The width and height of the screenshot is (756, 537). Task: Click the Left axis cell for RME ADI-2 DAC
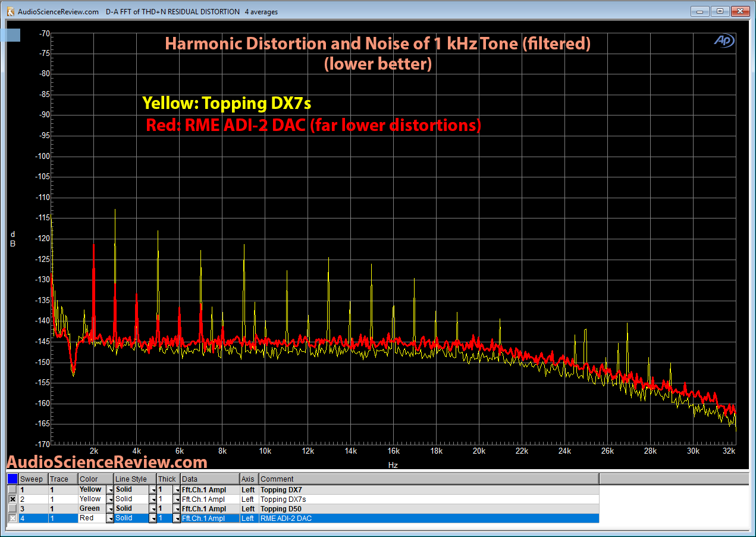[249, 519]
